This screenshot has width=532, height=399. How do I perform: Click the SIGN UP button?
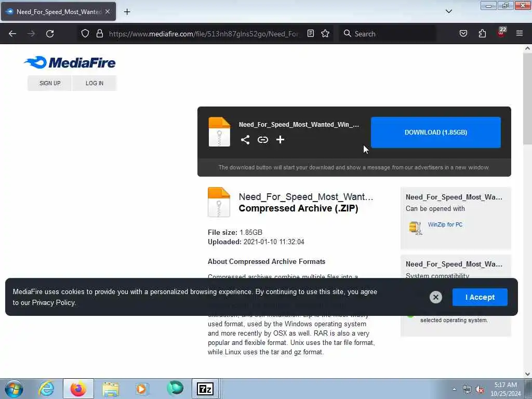coord(50,83)
